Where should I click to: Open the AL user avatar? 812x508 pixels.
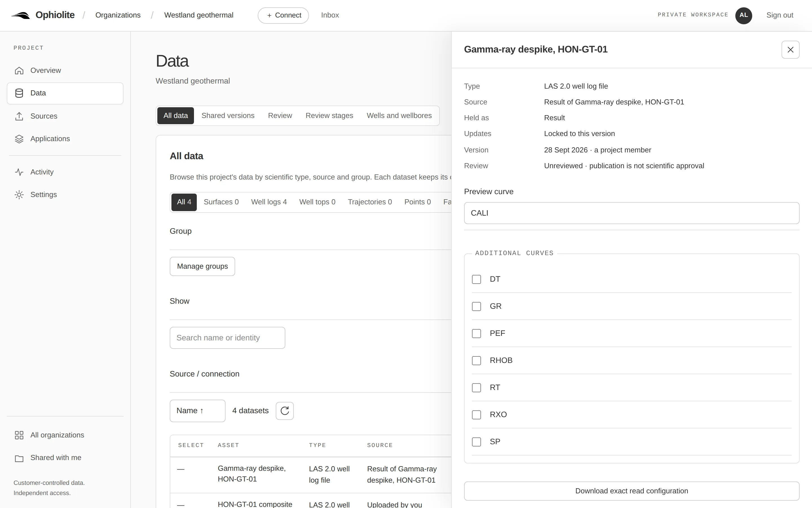[x=743, y=15]
